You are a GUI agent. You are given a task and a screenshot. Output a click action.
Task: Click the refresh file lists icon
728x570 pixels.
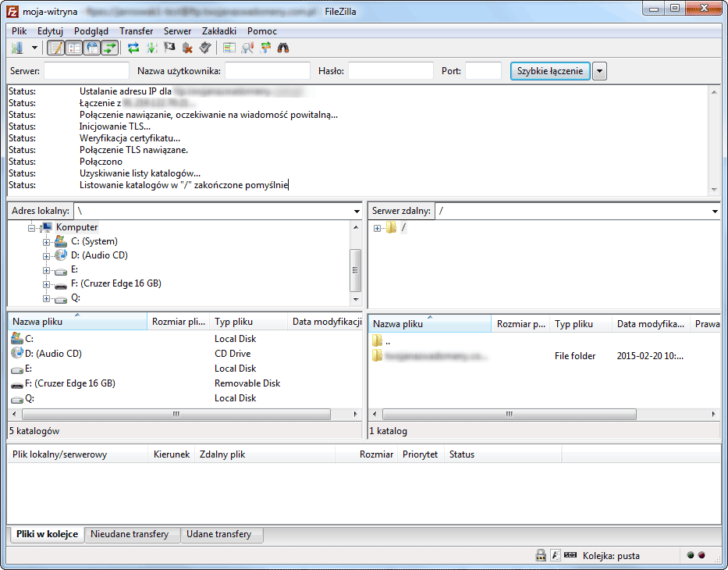tap(133, 48)
